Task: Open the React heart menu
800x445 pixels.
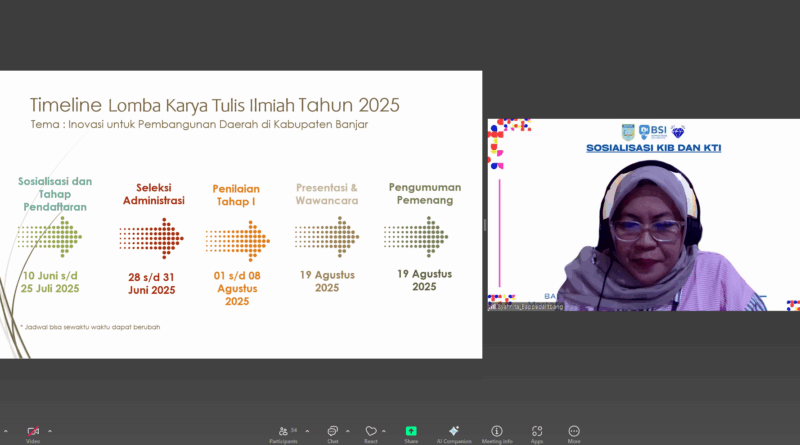Action: click(x=371, y=431)
